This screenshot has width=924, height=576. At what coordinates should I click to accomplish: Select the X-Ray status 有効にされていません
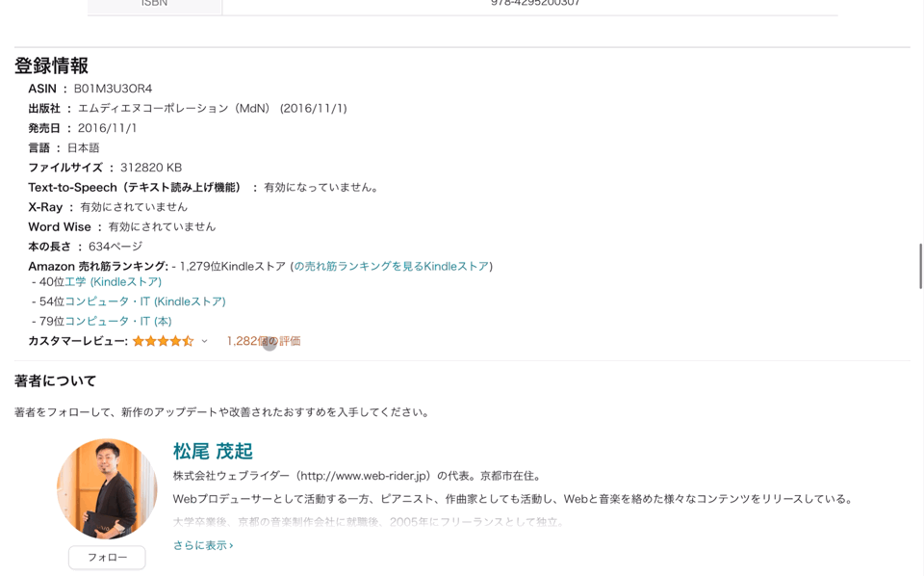(134, 207)
